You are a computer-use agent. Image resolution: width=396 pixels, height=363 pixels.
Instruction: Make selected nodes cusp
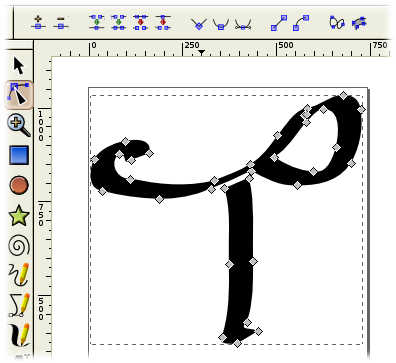coord(199,24)
